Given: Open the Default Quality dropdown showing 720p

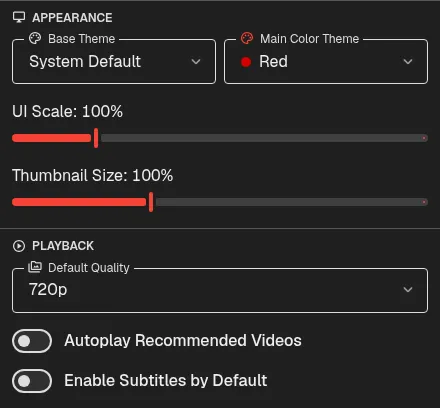Looking at the screenshot, I should tap(220, 290).
